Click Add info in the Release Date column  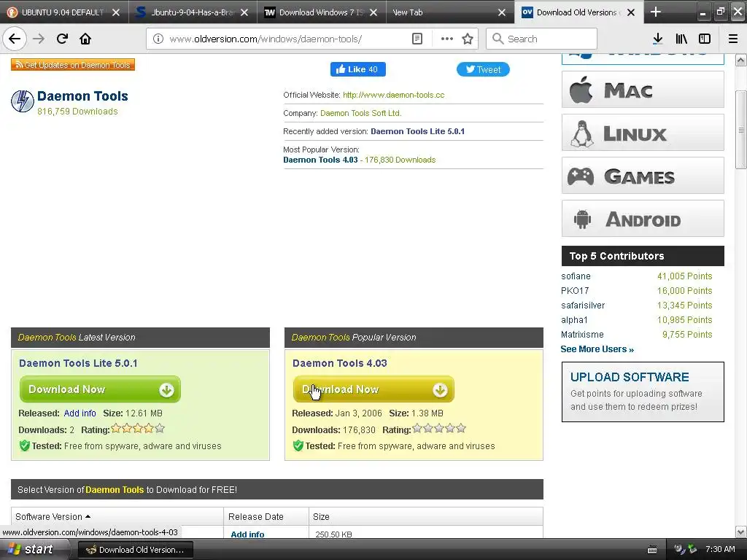247,534
